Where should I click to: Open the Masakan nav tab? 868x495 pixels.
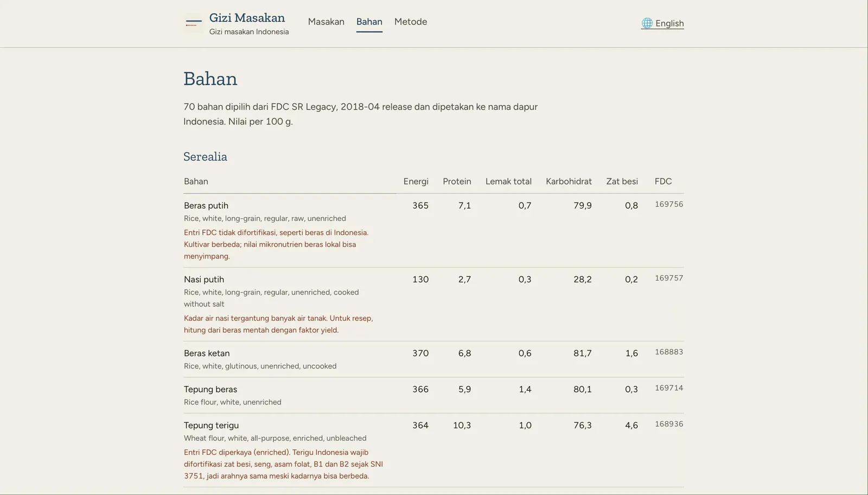coord(326,22)
